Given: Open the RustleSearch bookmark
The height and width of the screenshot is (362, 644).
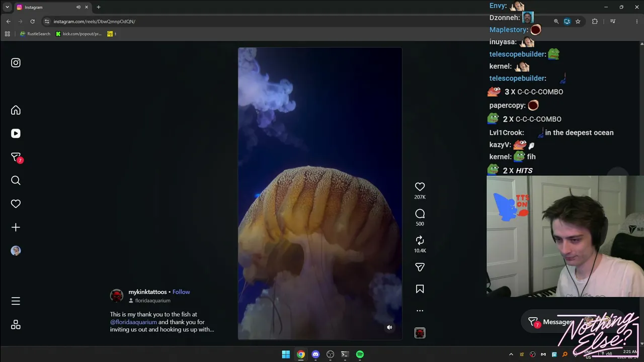Looking at the screenshot, I should (35, 34).
